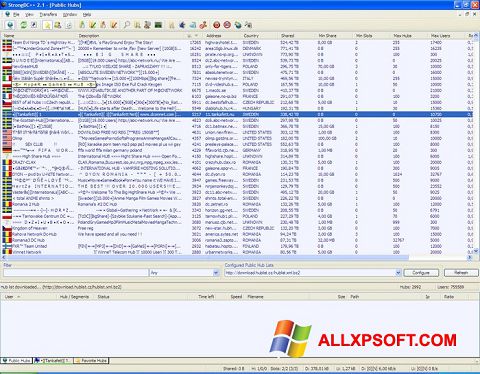
Task: Open the Window menu
Action: (x=70, y=14)
